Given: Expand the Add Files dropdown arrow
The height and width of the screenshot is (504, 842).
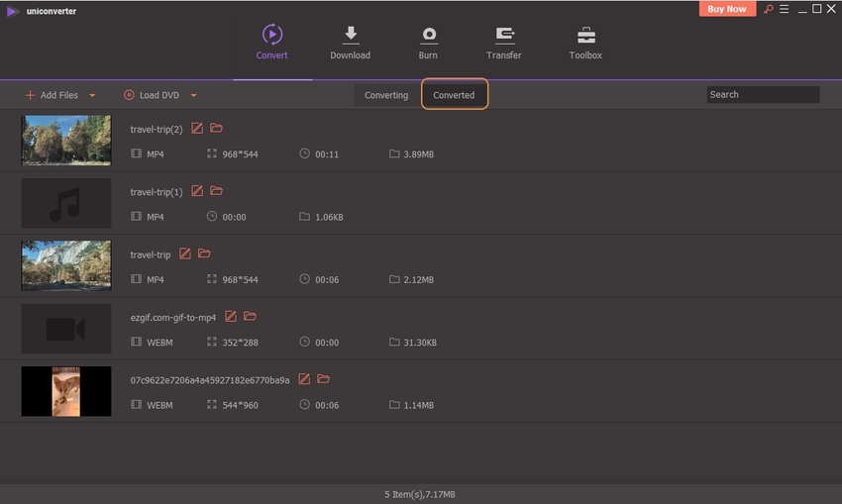Looking at the screenshot, I should pos(92,95).
